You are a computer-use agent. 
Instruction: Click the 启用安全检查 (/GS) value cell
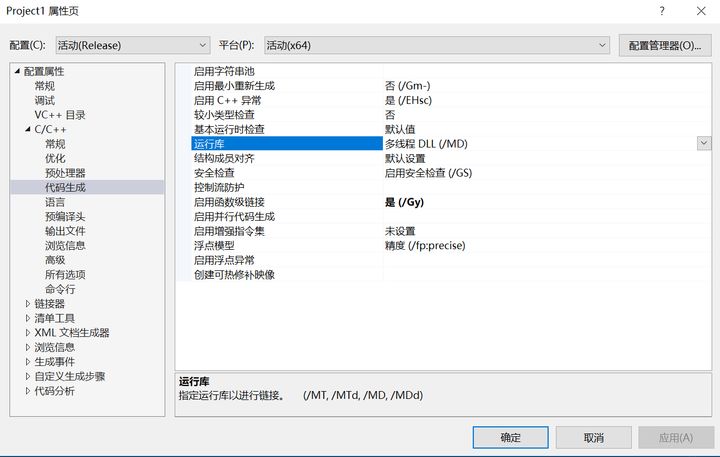[x=547, y=173]
